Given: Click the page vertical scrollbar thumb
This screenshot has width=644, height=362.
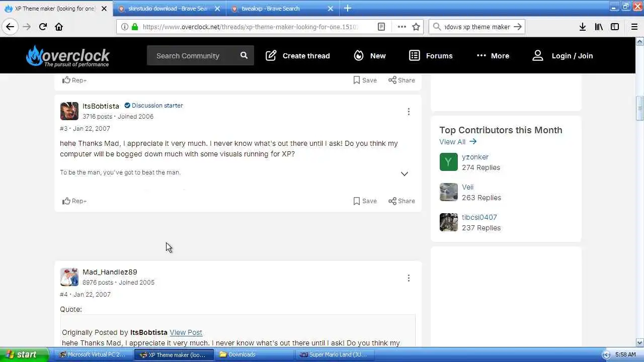Looking at the screenshot, I should (640, 108).
